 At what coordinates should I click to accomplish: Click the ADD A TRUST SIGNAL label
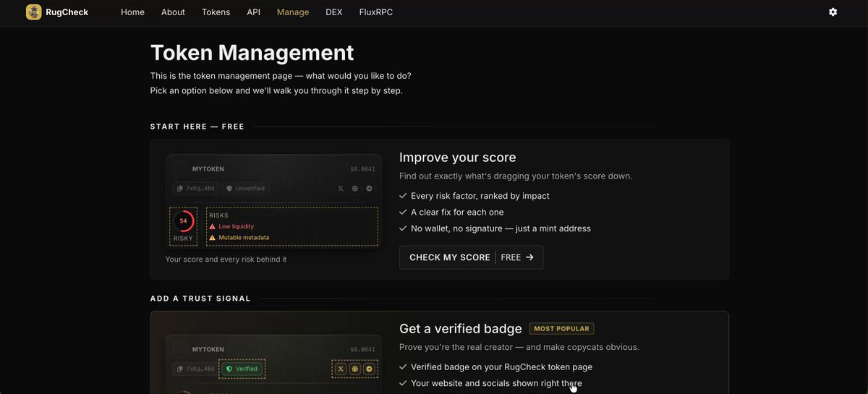200,299
